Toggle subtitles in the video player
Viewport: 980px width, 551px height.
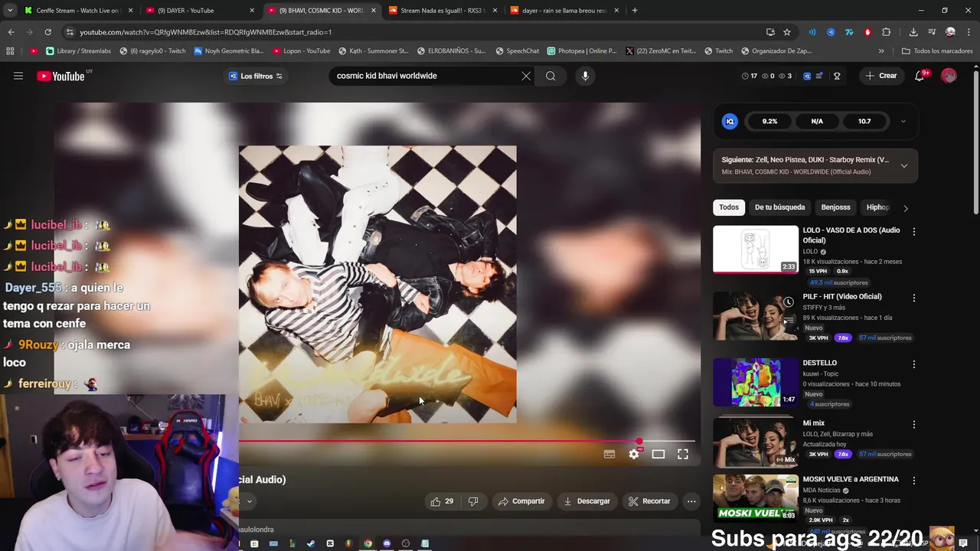click(x=609, y=455)
